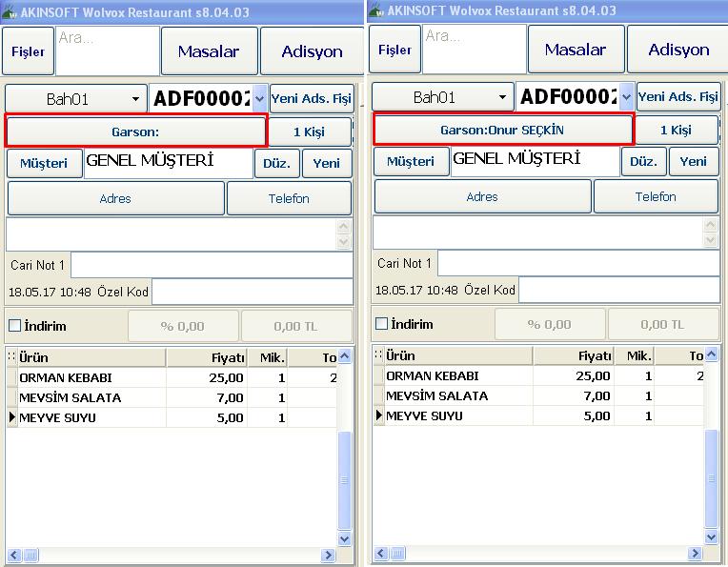Click Adres button in right window
The image size is (728, 567).
click(x=482, y=196)
